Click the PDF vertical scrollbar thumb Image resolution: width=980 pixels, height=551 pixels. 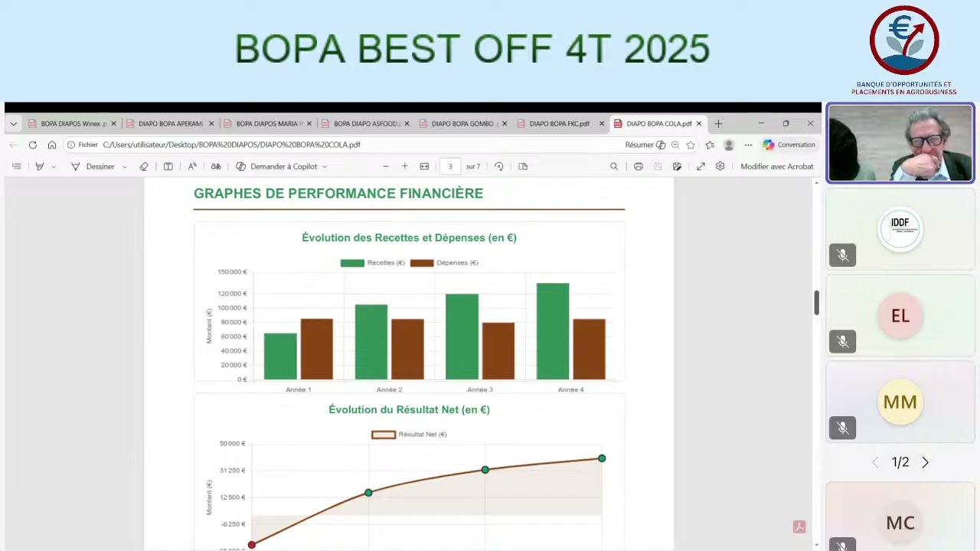(817, 302)
